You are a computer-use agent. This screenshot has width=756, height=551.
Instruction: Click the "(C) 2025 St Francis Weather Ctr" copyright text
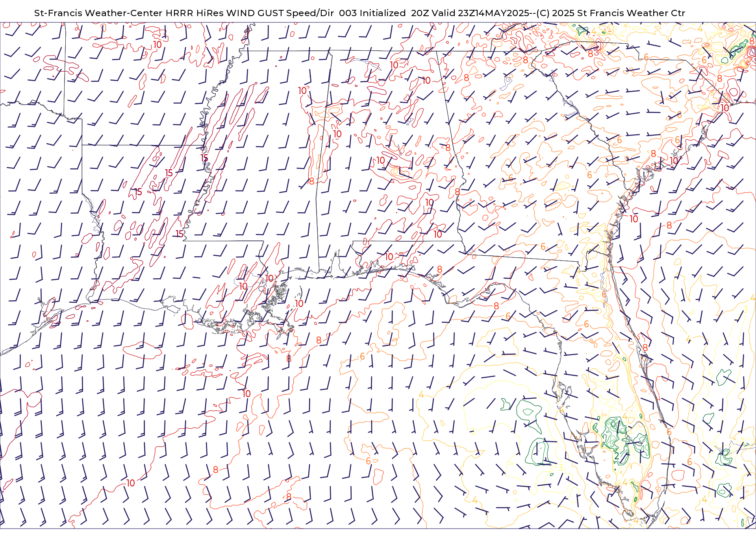(x=611, y=13)
